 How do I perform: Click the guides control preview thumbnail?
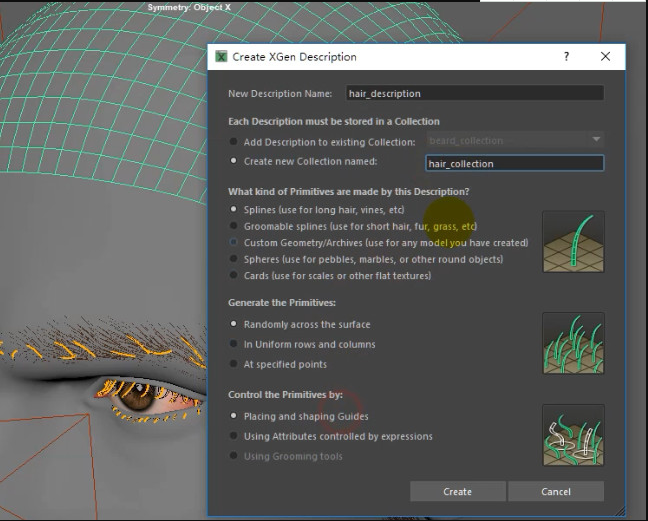coord(573,435)
